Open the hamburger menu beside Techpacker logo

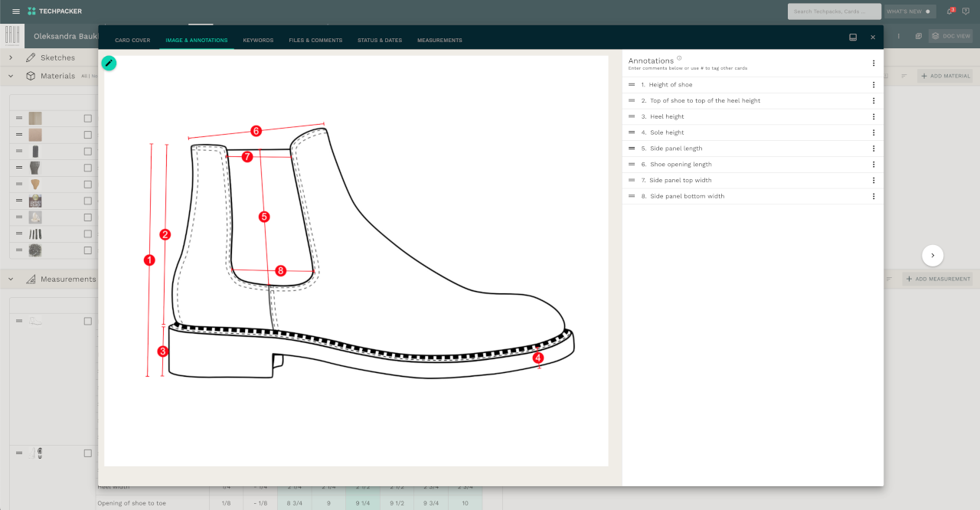[16, 11]
